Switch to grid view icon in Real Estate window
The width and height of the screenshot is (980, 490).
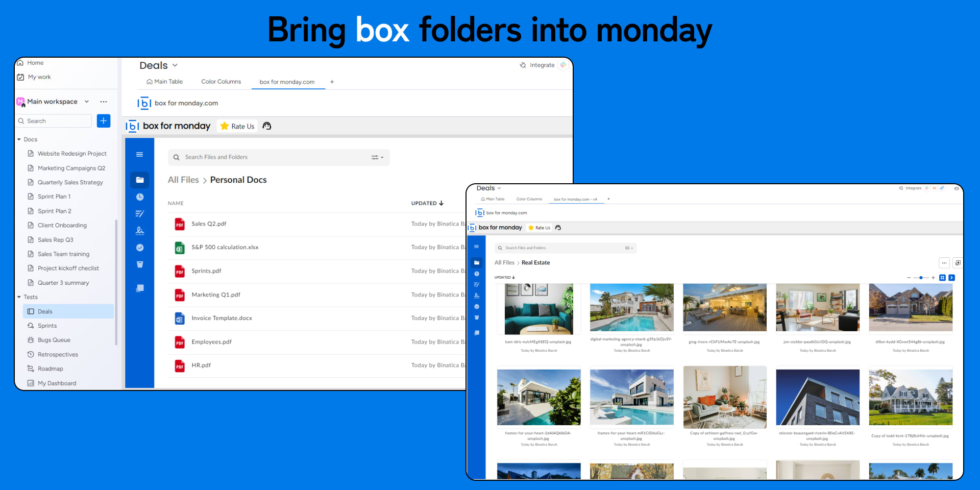point(943,278)
